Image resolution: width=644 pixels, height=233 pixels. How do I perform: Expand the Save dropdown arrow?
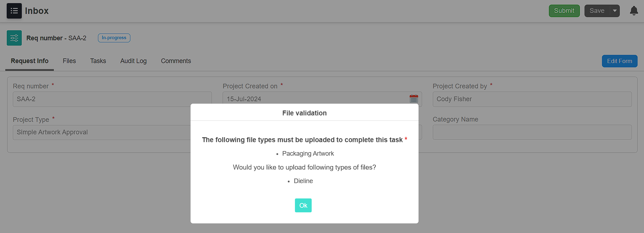coord(615,11)
